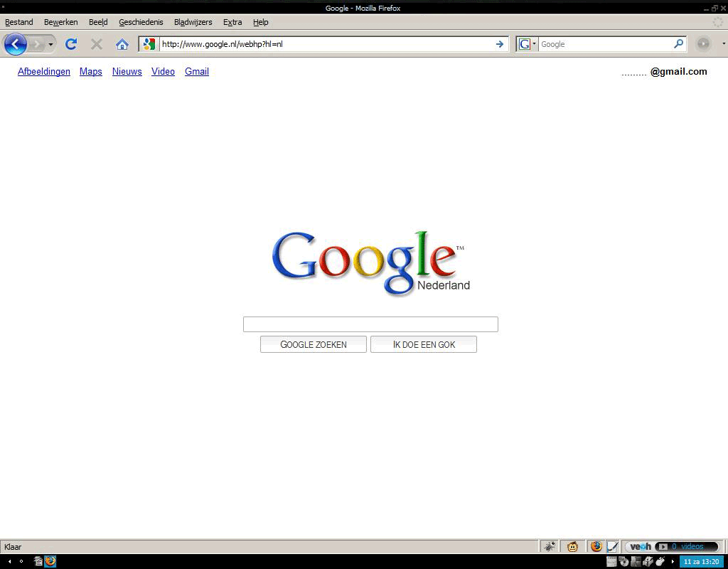Screen dimensions: 728x569
Task: Open the back/forward history dropdown arrow
Action: point(50,45)
